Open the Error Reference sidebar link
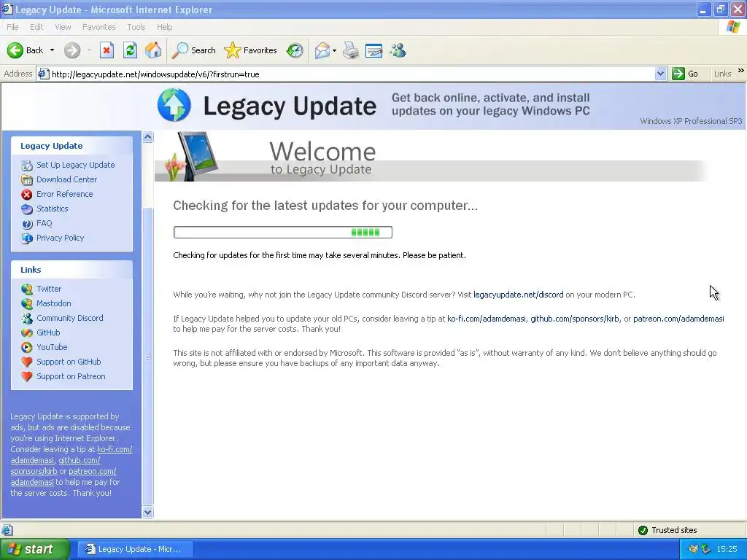747x560 pixels. 65,194
